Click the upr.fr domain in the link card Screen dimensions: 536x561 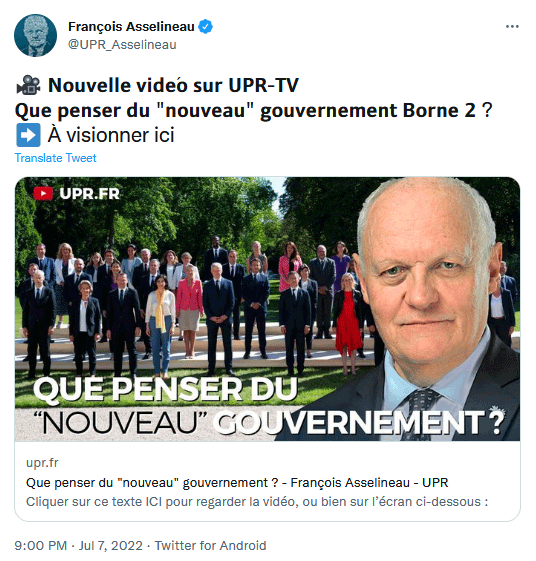click(42, 463)
